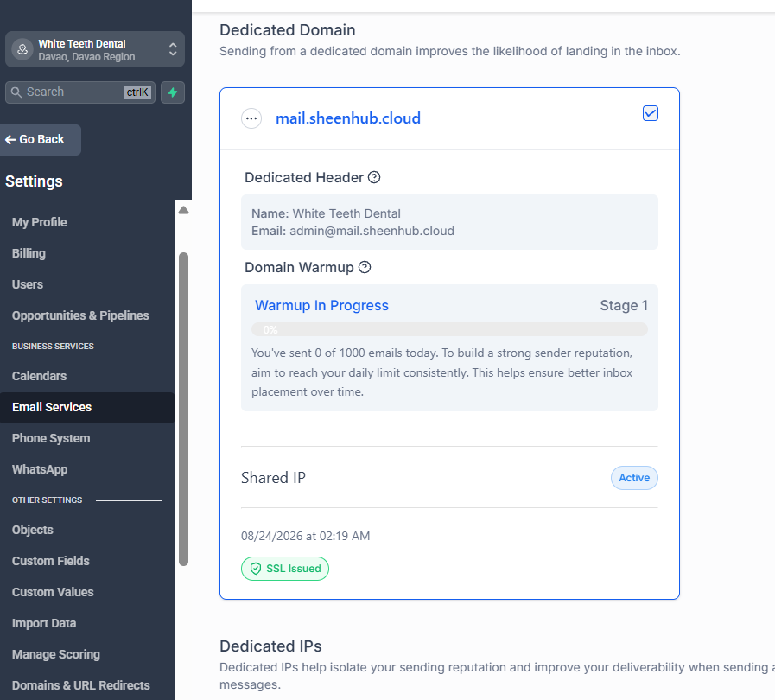Viewport: 775px width, 700px height.
Task: Click the location avatar icon for White Teeth Dental
Action: click(x=22, y=49)
